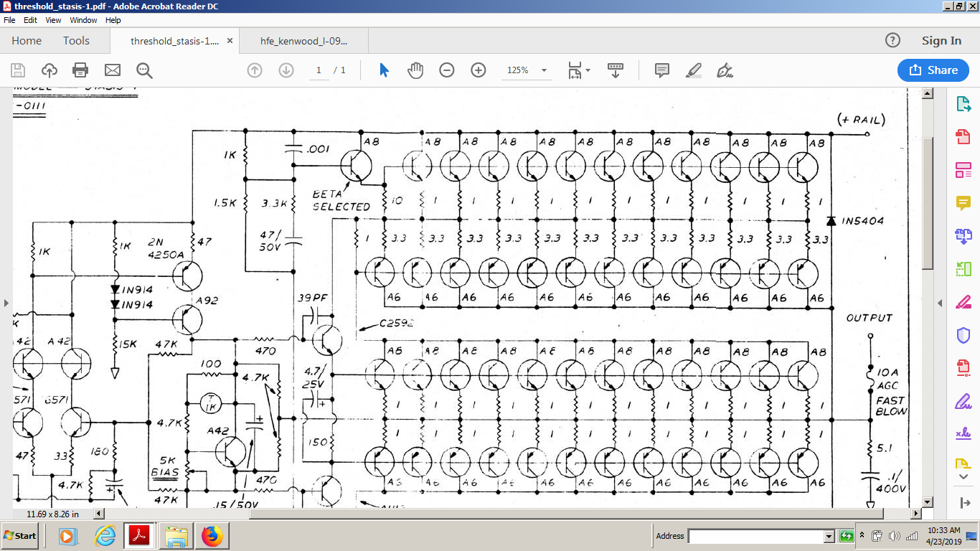Open taskbar Address dropdown arrow
The height and width of the screenshot is (551, 980).
tap(829, 536)
